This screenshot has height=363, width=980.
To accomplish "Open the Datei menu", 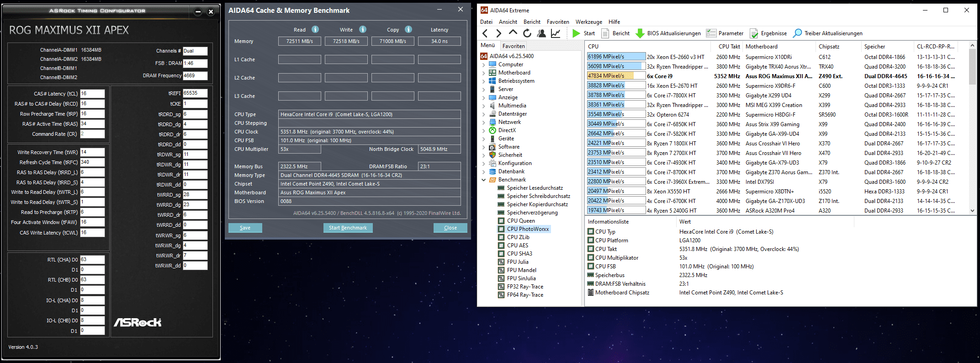I will pyautogui.click(x=486, y=22).
